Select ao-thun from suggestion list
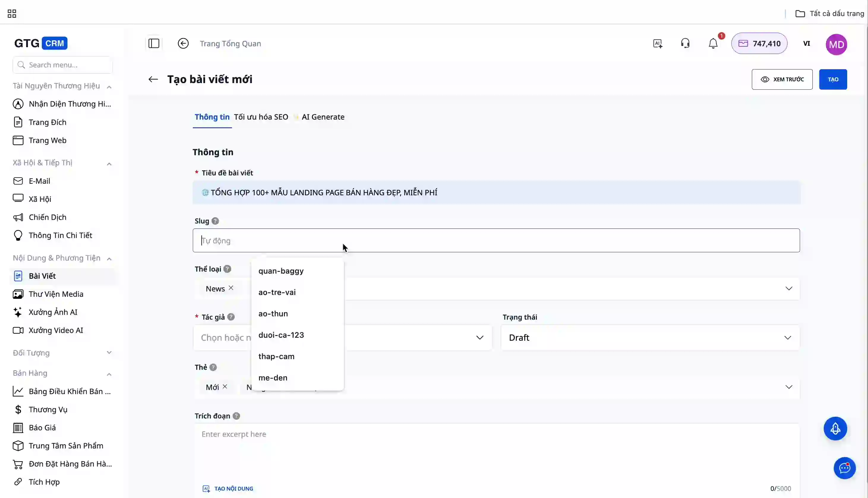The image size is (868, 498). (273, 314)
